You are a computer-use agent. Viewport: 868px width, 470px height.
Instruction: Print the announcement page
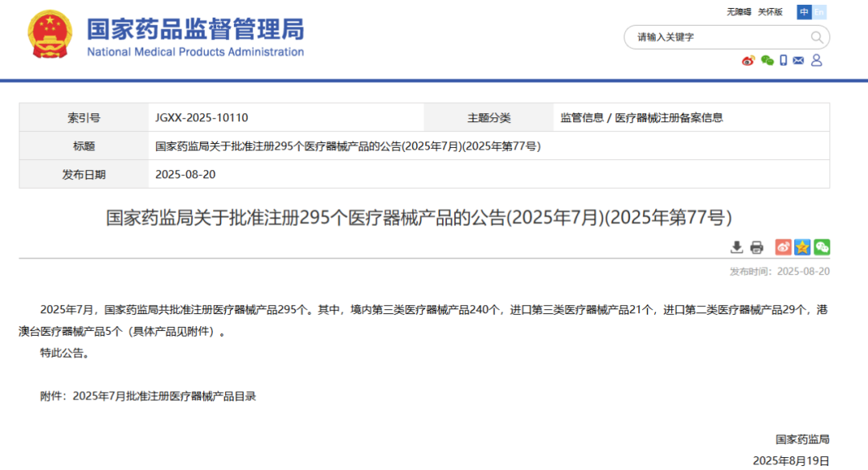point(756,247)
